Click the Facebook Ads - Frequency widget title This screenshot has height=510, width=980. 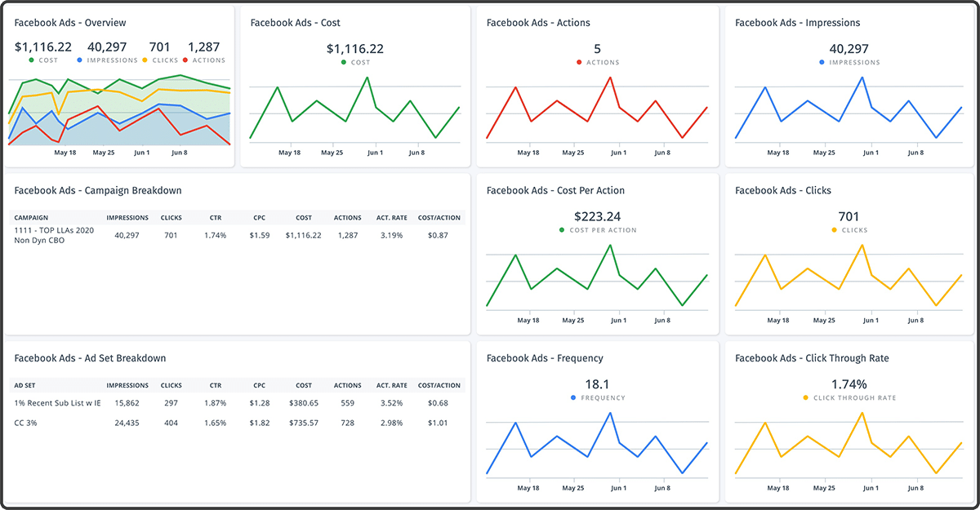(x=544, y=358)
